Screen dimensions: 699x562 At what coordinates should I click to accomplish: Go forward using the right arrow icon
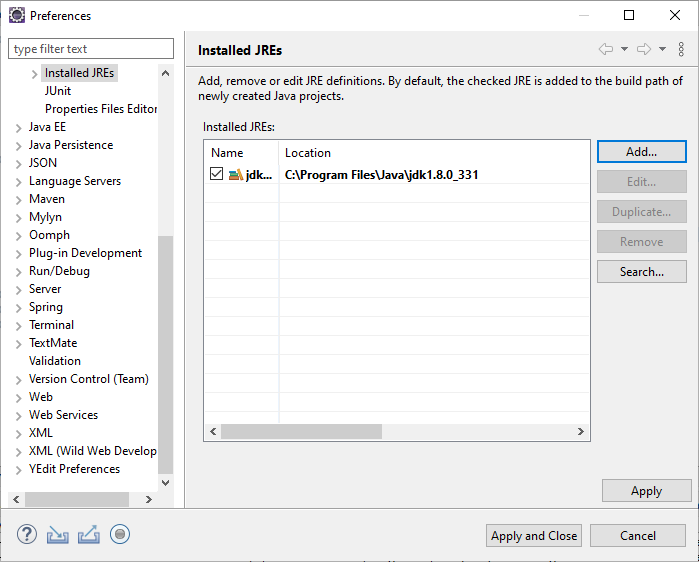point(644,50)
